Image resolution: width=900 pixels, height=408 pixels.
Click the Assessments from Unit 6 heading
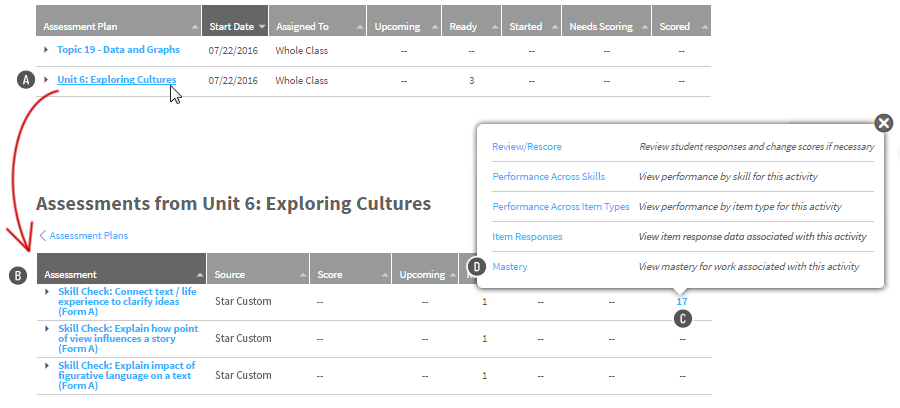tap(233, 204)
